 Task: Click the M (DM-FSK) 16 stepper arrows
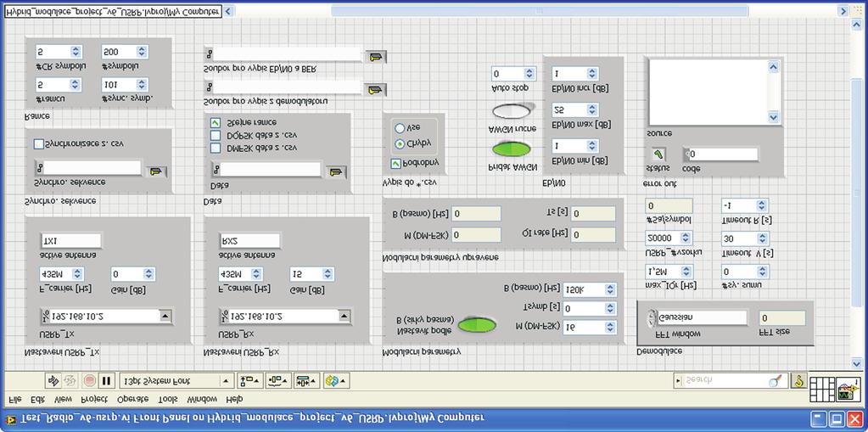tap(611, 328)
